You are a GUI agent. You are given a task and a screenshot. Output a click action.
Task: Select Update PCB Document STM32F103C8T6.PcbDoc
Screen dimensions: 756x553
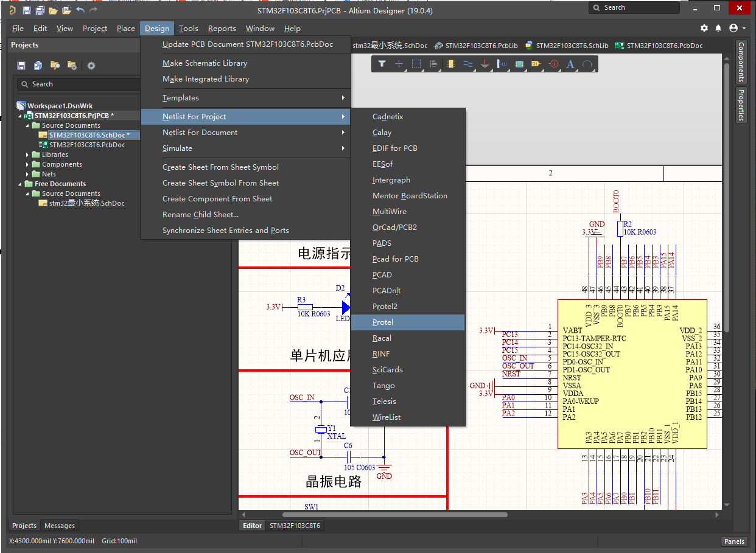(246, 44)
